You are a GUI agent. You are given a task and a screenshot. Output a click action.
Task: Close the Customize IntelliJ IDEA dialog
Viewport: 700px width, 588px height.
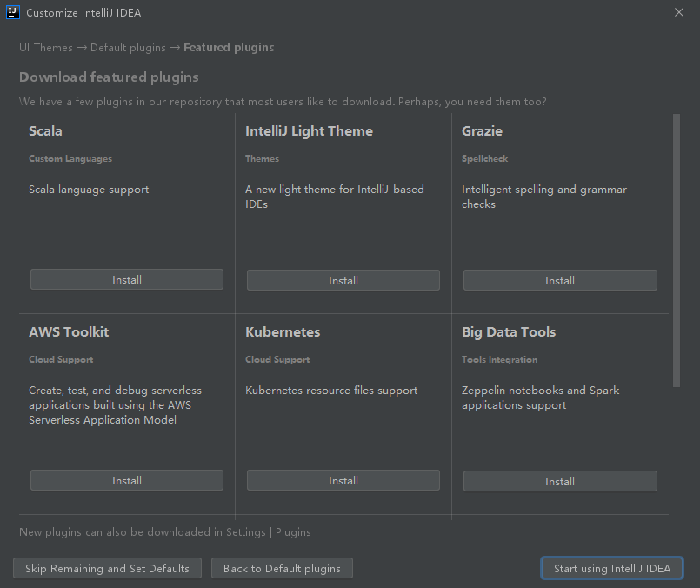point(679,12)
